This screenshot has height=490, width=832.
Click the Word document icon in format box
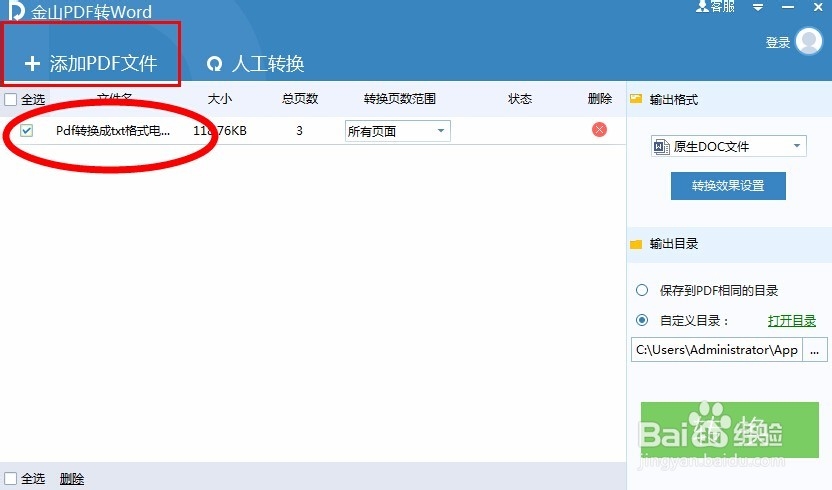(661, 147)
